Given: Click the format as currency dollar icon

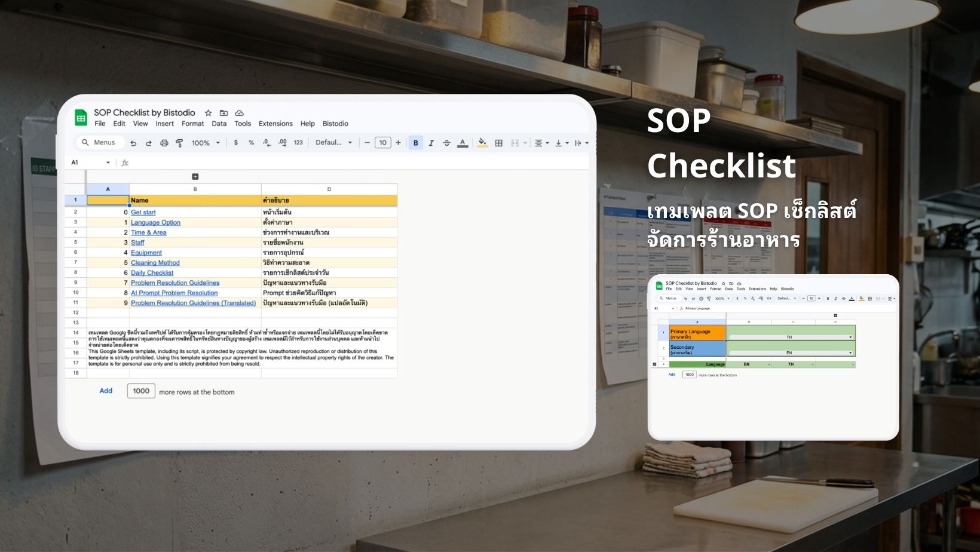Looking at the screenshot, I should point(236,143).
